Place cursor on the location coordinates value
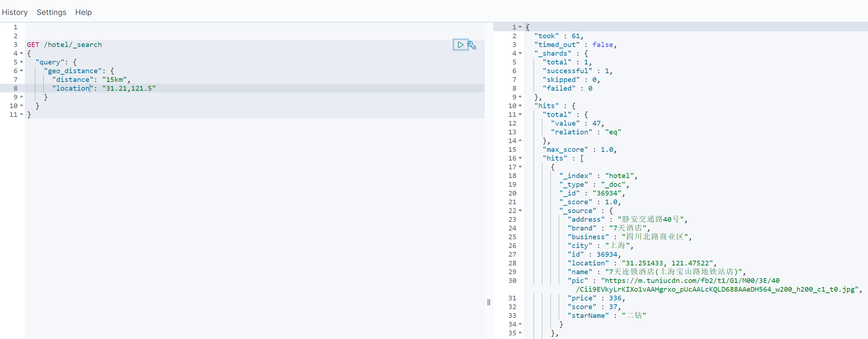 pyautogui.click(x=129, y=88)
